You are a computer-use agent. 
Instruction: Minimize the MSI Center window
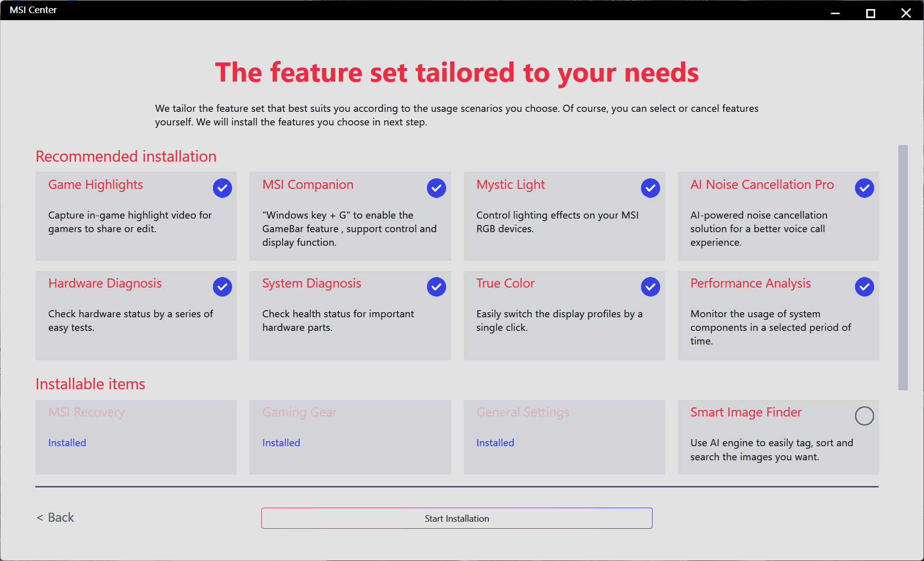[835, 13]
